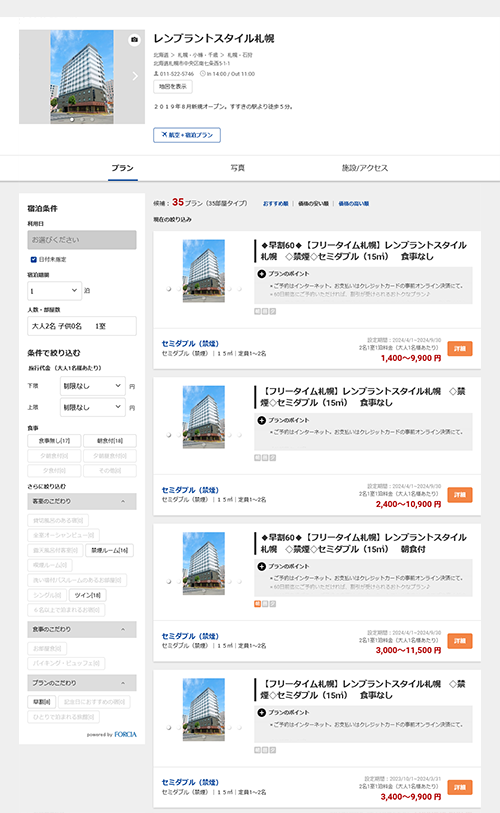This screenshot has height=813, width=500.
Task: Sort plans by おすすめ順
Action: point(275,204)
